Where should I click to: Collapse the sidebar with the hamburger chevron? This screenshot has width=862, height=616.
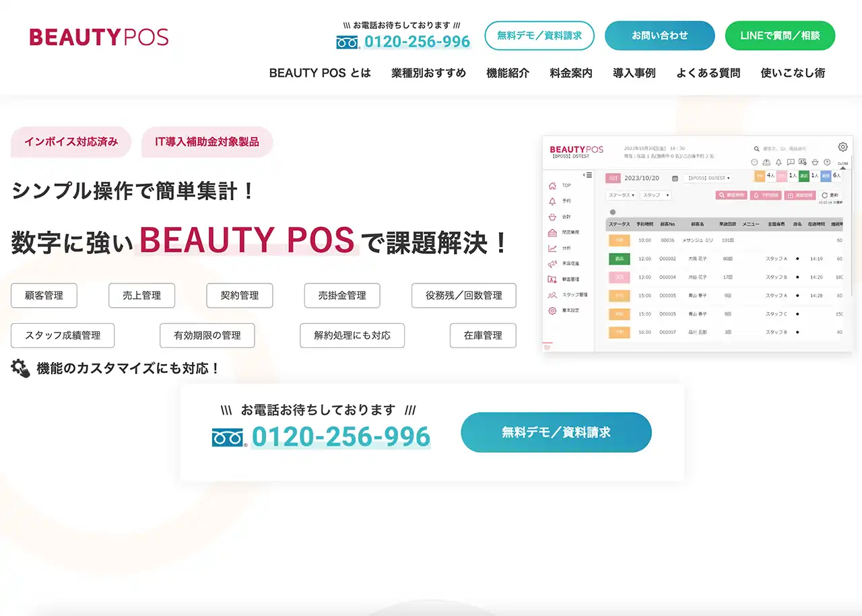(587, 175)
